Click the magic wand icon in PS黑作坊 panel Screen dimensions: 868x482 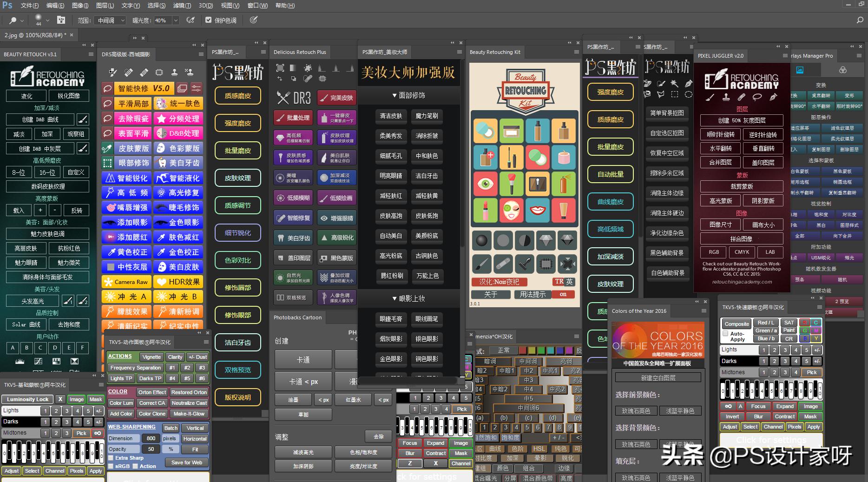point(674,83)
